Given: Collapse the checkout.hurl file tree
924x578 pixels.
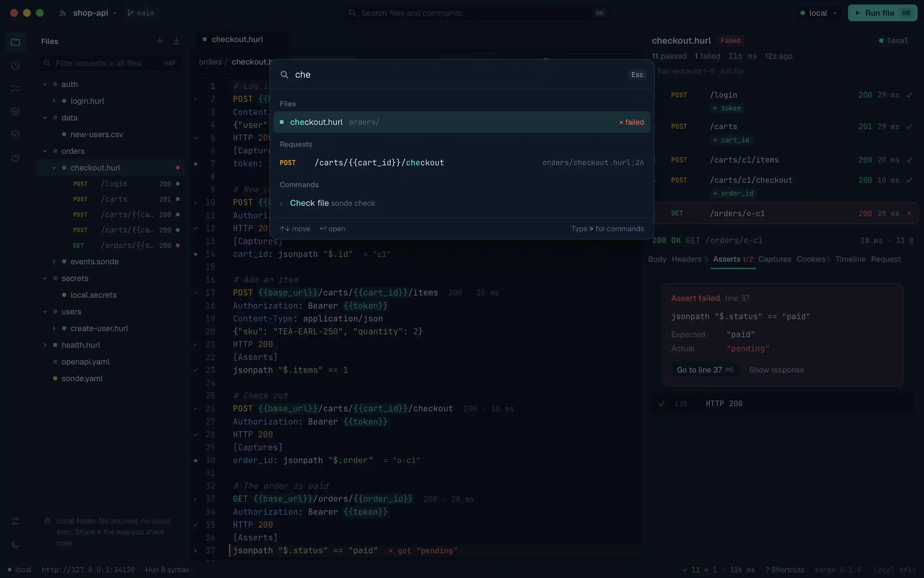Looking at the screenshot, I should point(54,168).
